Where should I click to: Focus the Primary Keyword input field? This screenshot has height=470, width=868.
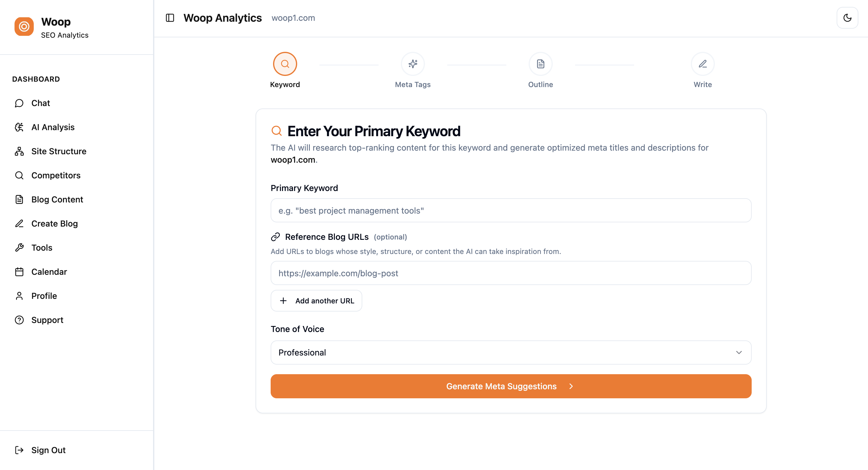511,210
